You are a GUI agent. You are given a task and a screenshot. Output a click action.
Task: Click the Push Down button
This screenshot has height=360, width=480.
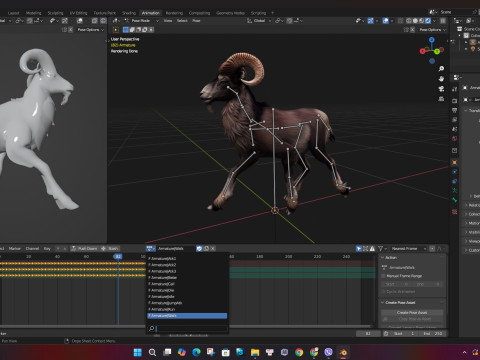[x=85, y=249]
